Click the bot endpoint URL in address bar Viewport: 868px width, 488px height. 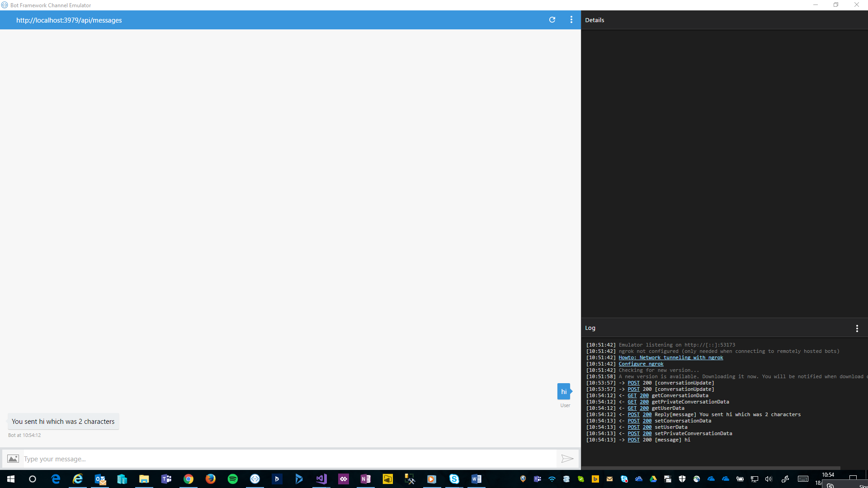69,20
